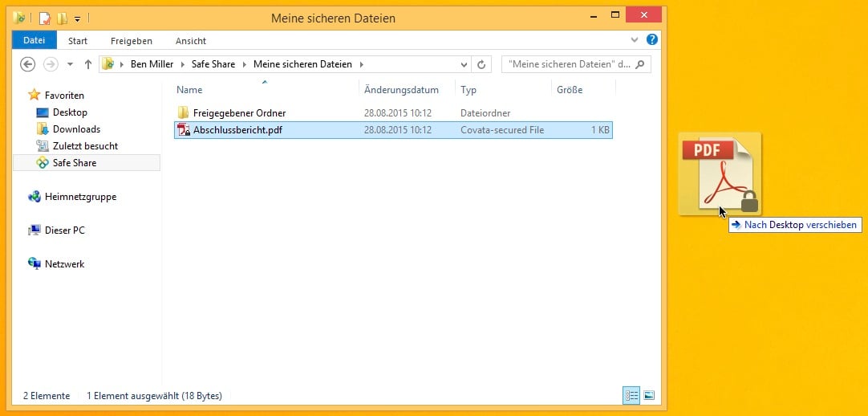Switch to Details view in status bar
The height and width of the screenshot is (416, 868).
(x=631, y=395)
